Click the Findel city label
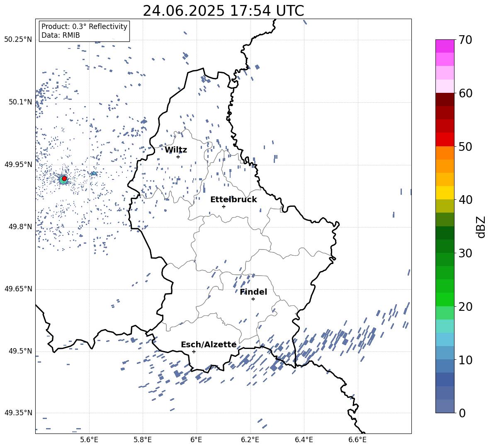Viewport: 491px width, 448px height. [x=253, y=292]
